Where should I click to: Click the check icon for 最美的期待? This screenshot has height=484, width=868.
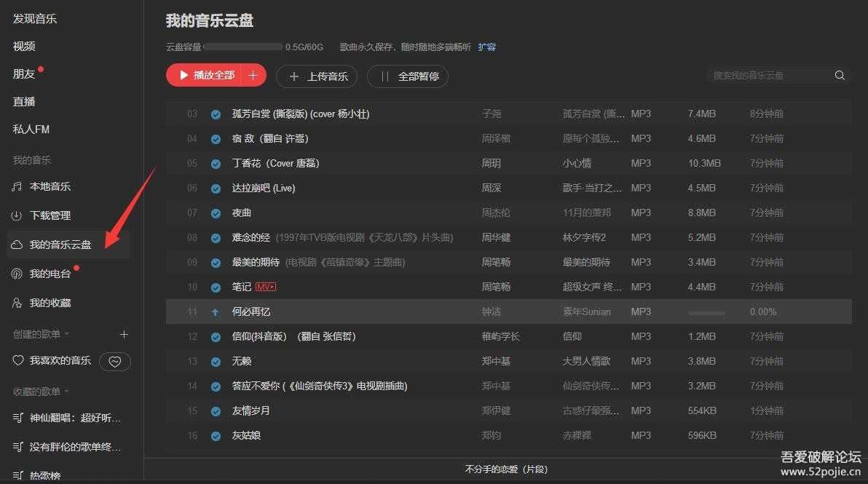(216, 263)
